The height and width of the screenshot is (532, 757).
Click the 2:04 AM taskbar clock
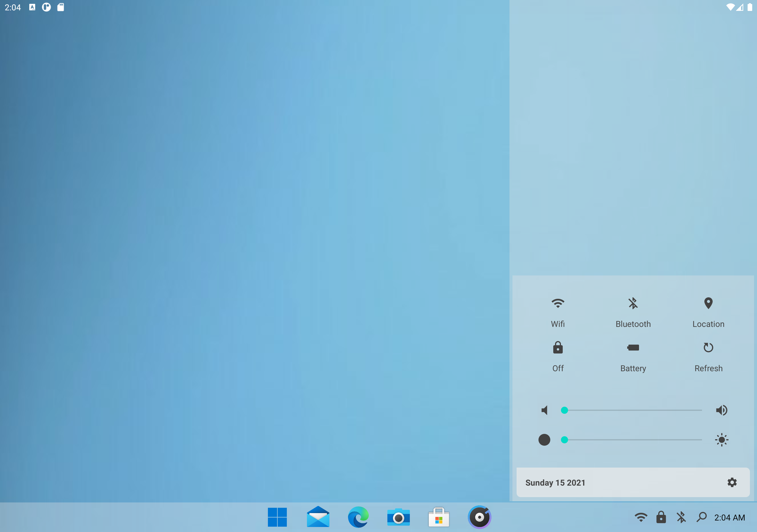tap(729, 518)
